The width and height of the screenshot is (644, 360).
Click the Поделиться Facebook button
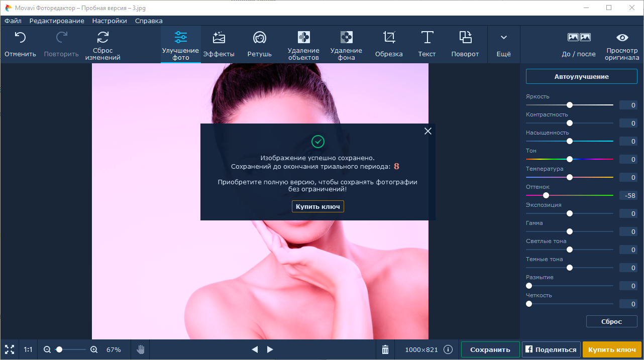[552, 349]
